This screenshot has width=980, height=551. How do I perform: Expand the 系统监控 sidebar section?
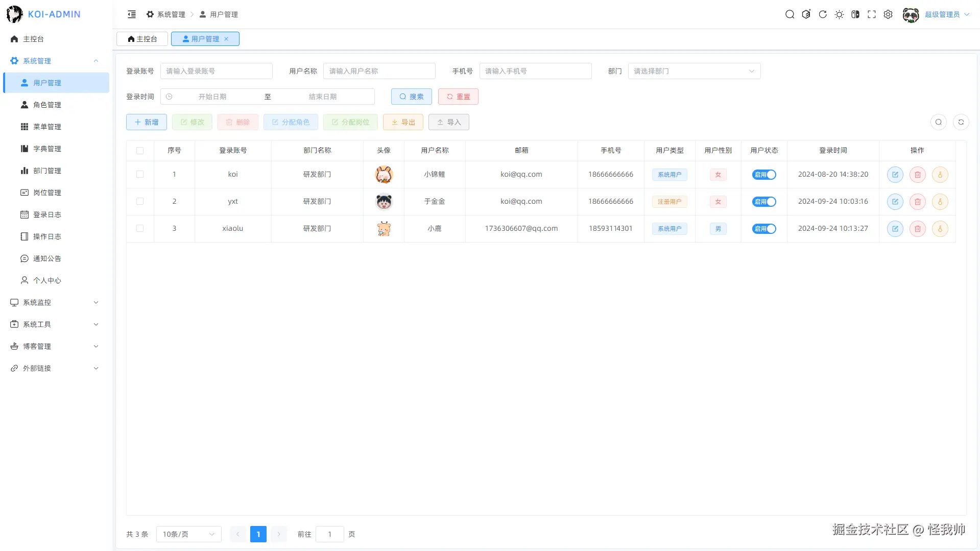(x=36, y=302)
